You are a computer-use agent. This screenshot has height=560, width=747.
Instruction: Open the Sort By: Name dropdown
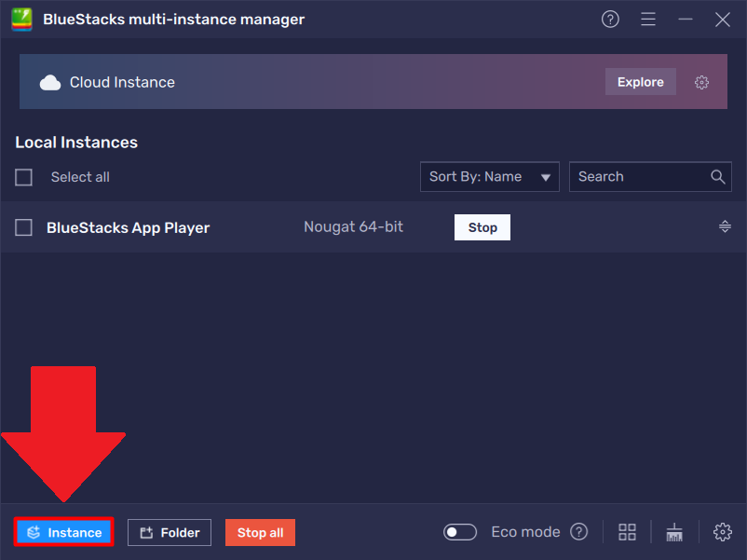(489, 177)
